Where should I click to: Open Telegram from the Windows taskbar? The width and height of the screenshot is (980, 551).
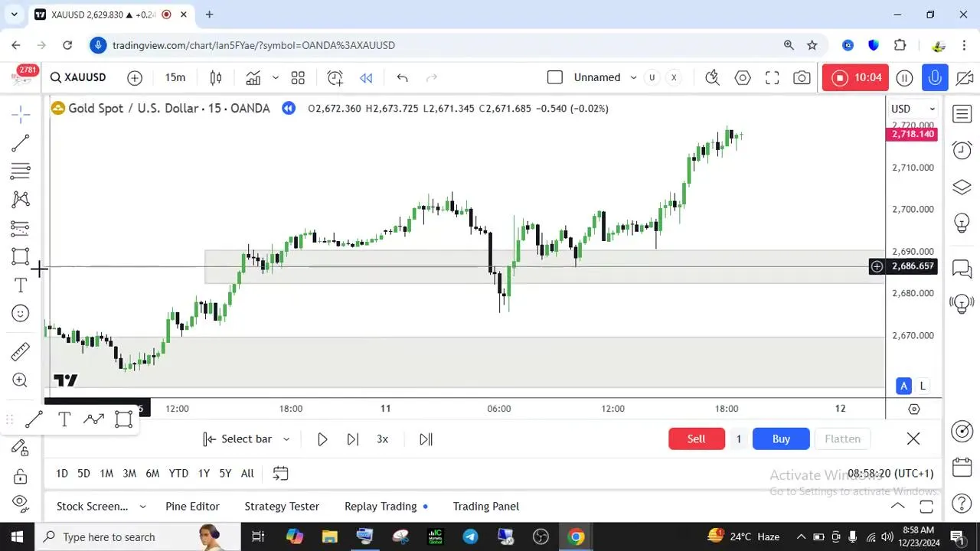pos(470,536)
